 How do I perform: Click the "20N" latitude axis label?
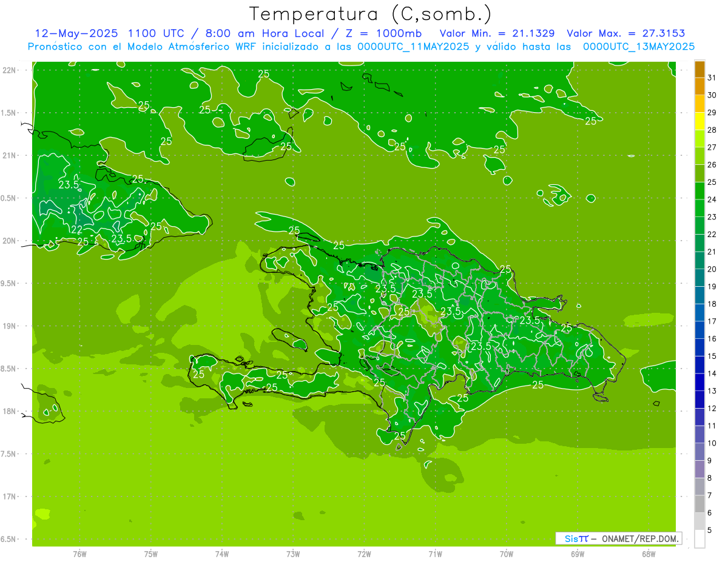click(10, 241)
